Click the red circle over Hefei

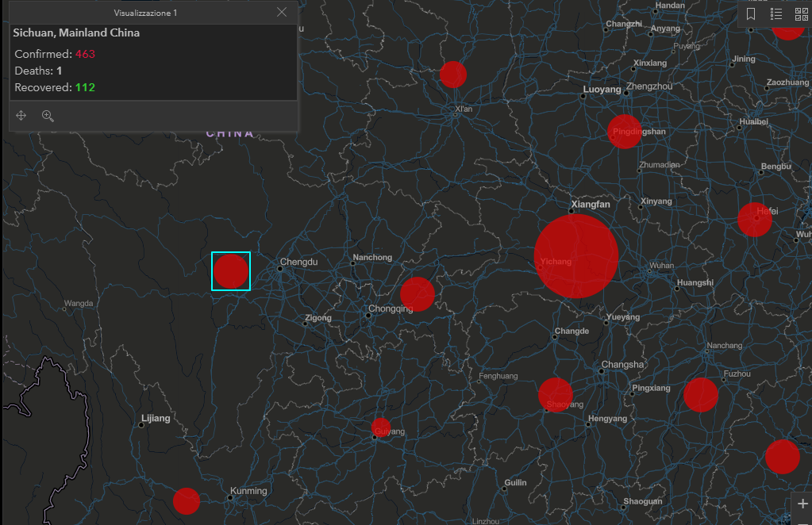tap(755, 220)
